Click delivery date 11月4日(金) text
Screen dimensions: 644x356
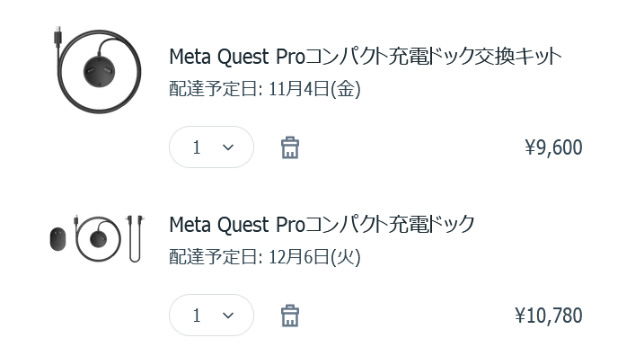click(x=314, y=89)
